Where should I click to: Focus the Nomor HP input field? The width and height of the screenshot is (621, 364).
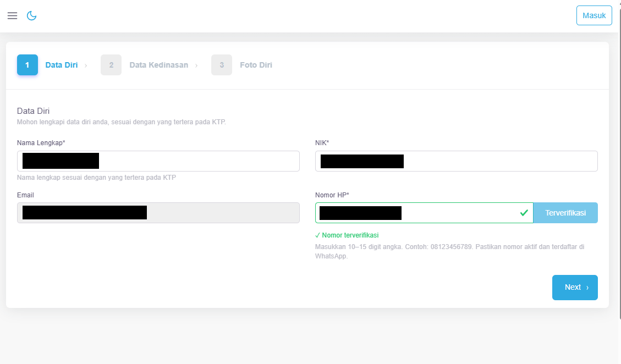click(424, 213)
